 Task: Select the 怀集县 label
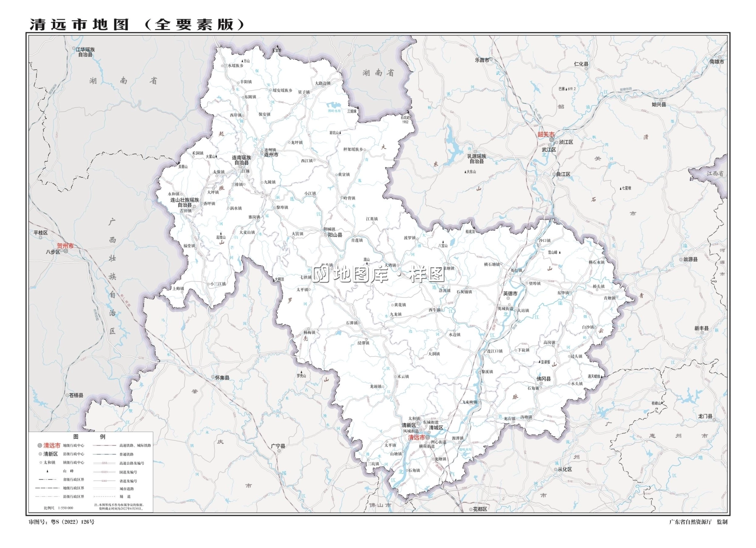point(222,377)
